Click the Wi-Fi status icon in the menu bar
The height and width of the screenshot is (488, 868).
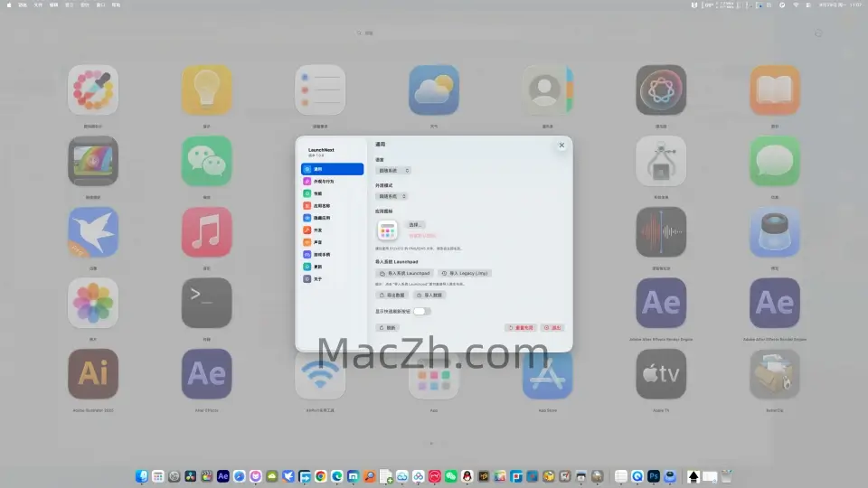tap(796, 5)
